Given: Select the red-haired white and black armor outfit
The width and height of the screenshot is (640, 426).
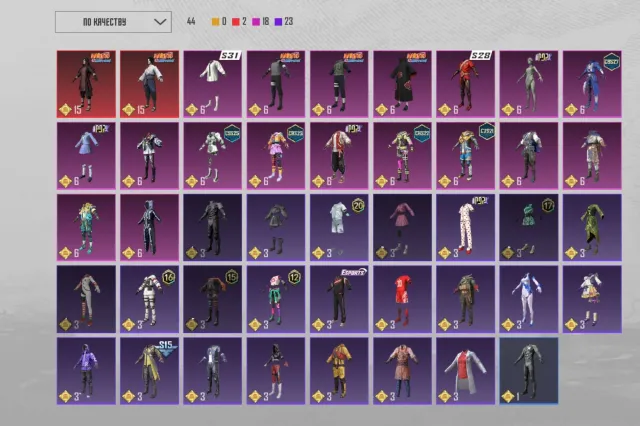Looking at the screenshot, I should [149, 156].
